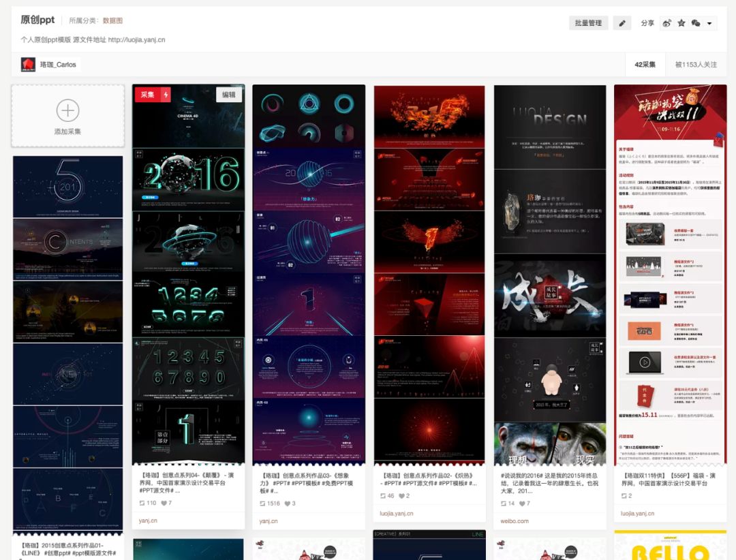The height and width of the screenshot is (560, 736).
Task: Click the 【珞珈双11特供】福袋 pin description
Action: [x=669, y=479]
